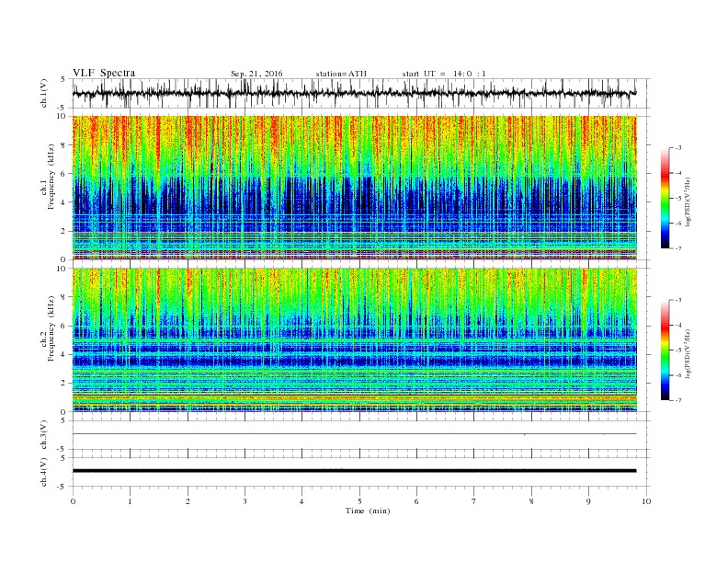This screenshot has height=563, width=728.
Task: Click the ch.1 spectrogram colorbar
Action: click(665, 199)
